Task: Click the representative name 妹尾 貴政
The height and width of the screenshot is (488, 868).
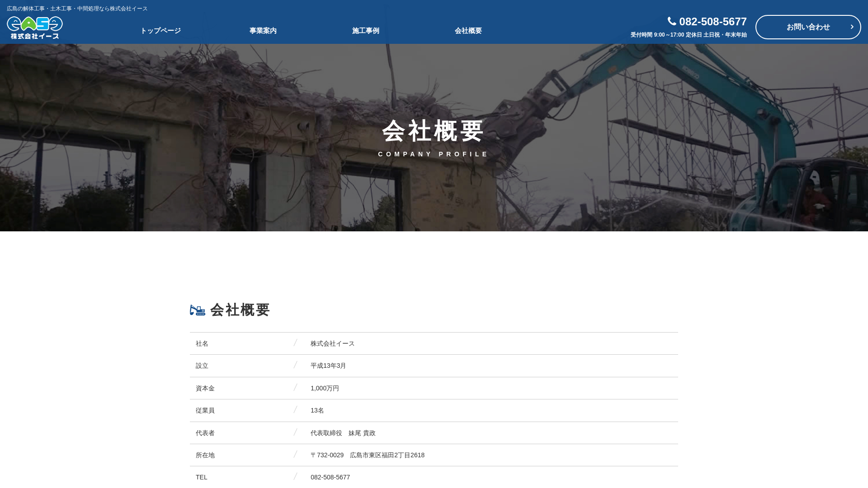Action: tap(362, 433)
